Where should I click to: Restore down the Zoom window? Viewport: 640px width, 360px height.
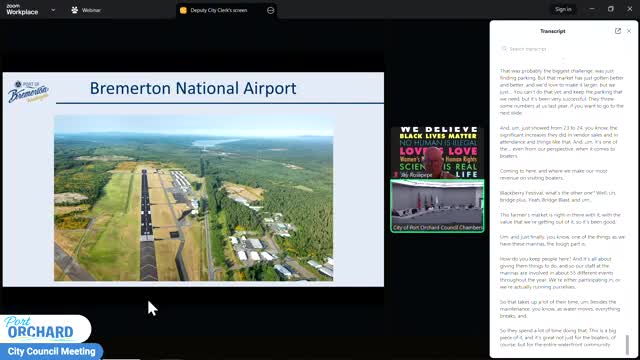[611, 9]
